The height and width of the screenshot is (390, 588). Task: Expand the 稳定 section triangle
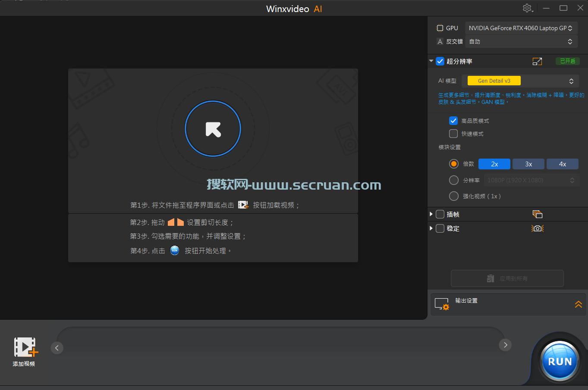pos(431,228)
